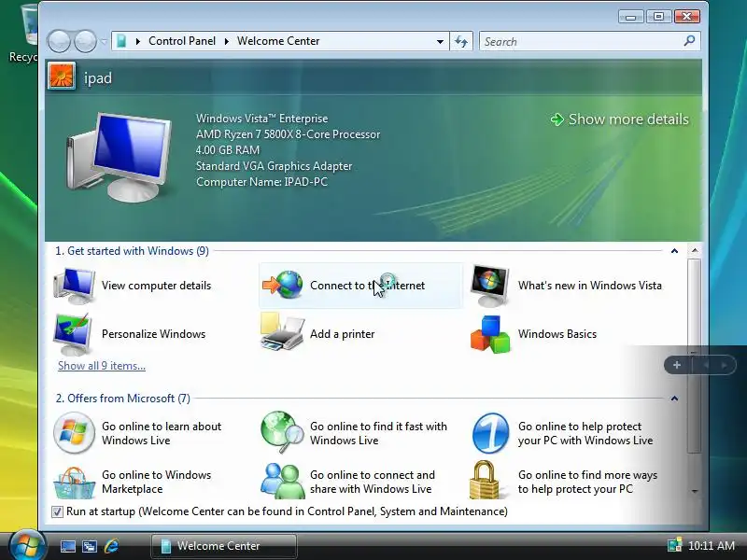Click the address bar Control Panel folder icon
This screenshot has width=747, height=560.
[x=121, y=41]
